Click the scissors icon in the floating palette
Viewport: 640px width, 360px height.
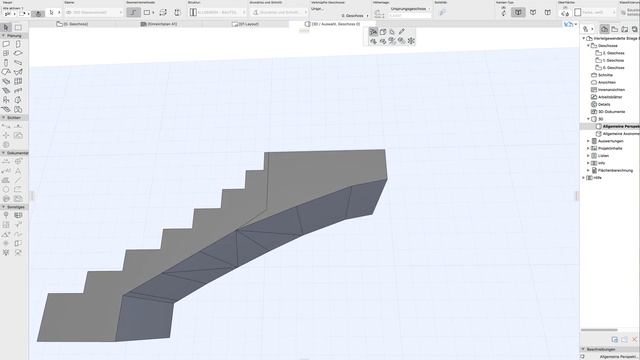point(373,32)
